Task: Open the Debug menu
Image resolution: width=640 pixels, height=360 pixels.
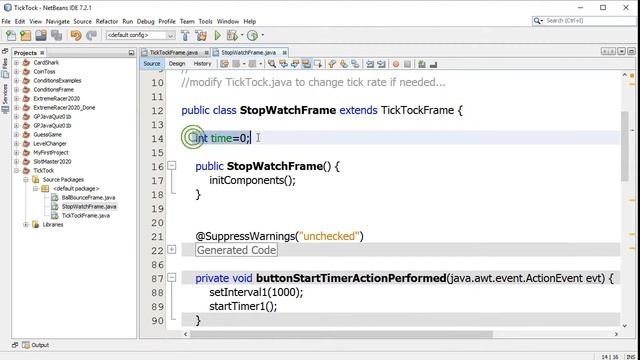Action: [146, 21]
